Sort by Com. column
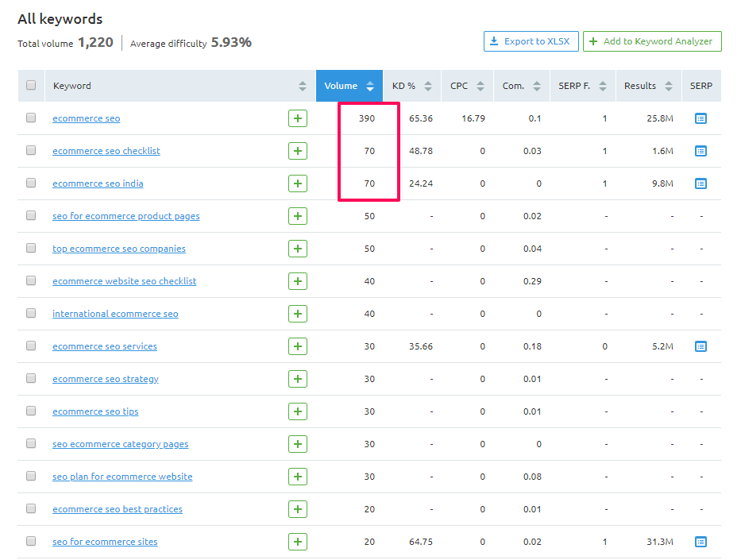This screenshot has width=741, height=560. coord(521,86)
